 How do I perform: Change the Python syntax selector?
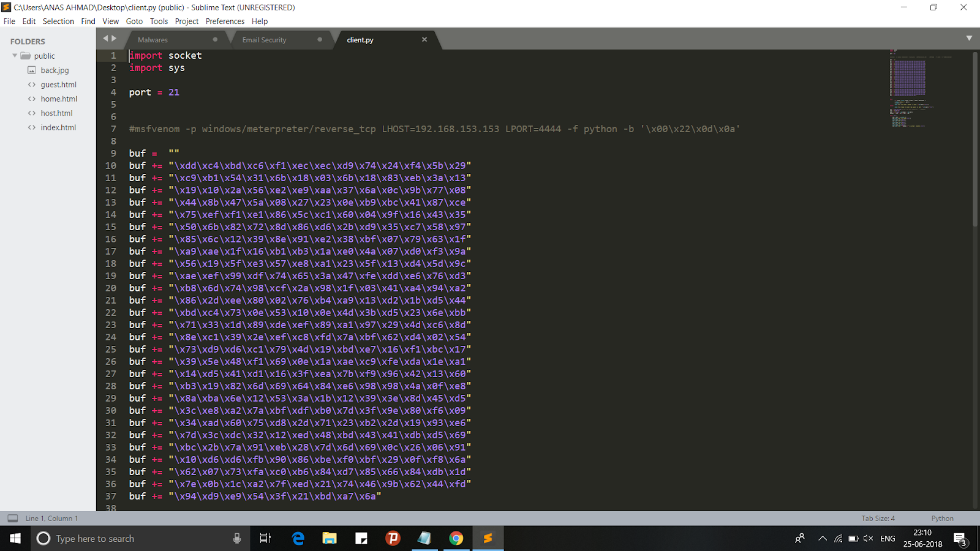point(942,519)
